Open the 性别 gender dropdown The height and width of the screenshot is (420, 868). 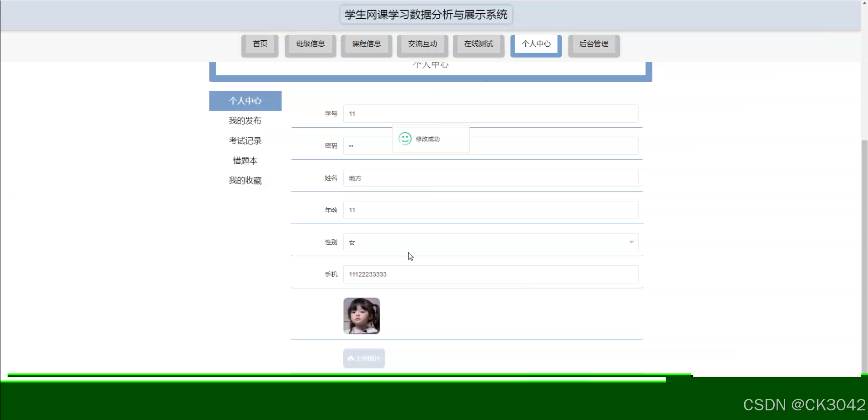[x=631, y=242]
